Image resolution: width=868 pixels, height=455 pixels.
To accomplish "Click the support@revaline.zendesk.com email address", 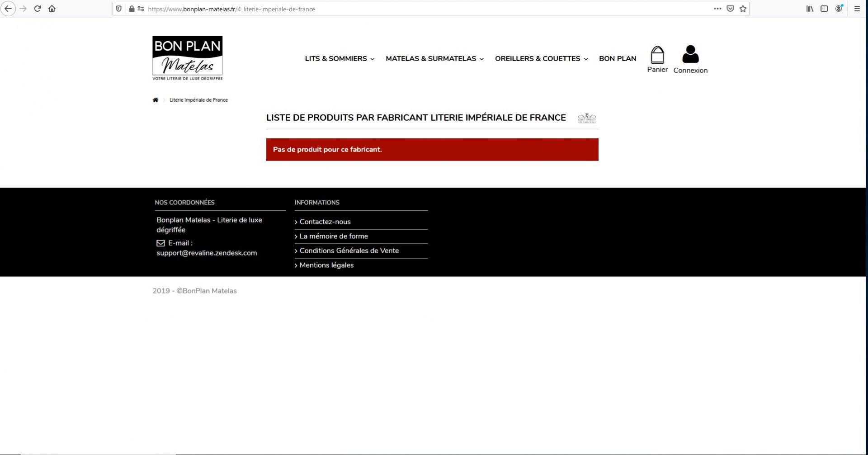I will pos(207,253).
